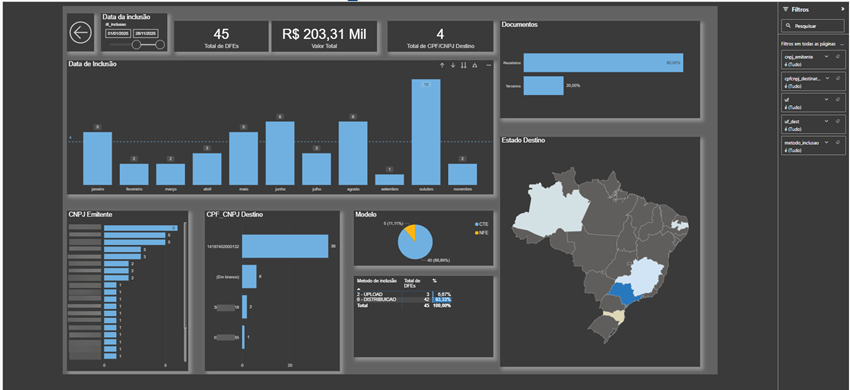Click the Estado Destino map title
This screenshot has width=850, height=390.
[523, 140]
